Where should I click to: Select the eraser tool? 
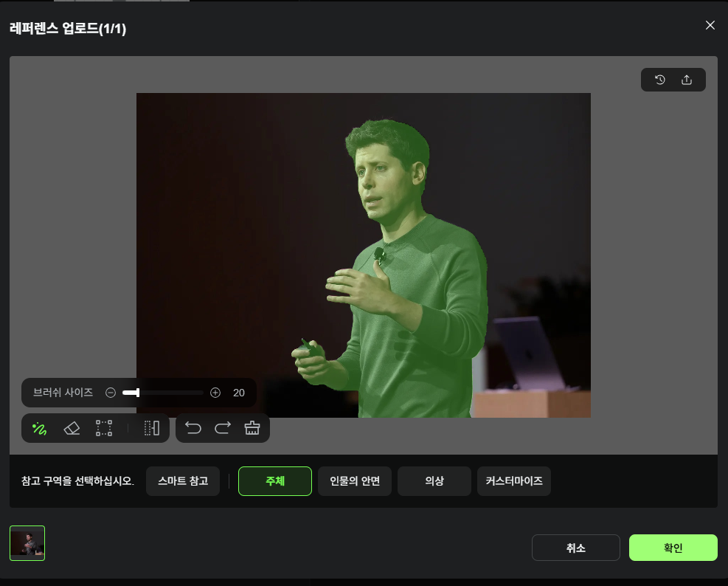click(72, 428)
